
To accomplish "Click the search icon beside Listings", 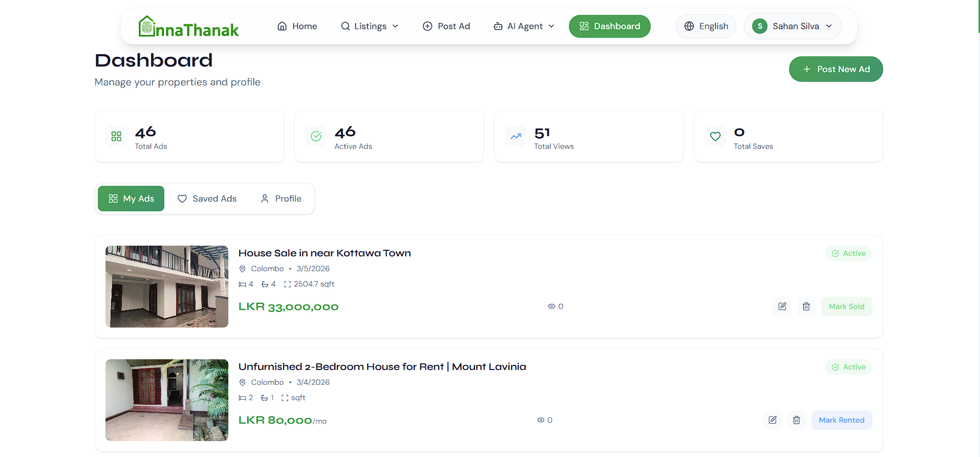I will tap(345, 26).
